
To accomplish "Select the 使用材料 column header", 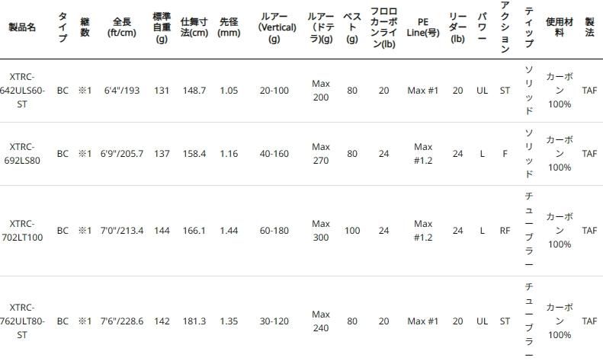I will (x=560, y=27).
